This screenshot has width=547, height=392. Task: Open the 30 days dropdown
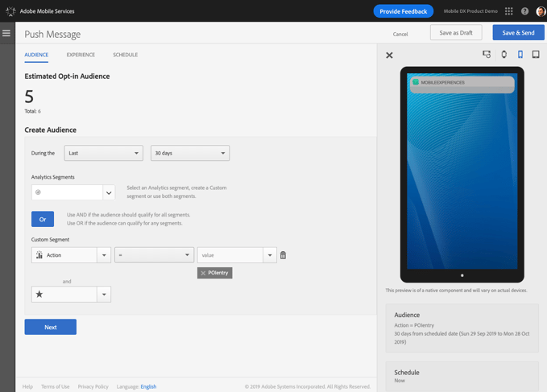point(190,153)
